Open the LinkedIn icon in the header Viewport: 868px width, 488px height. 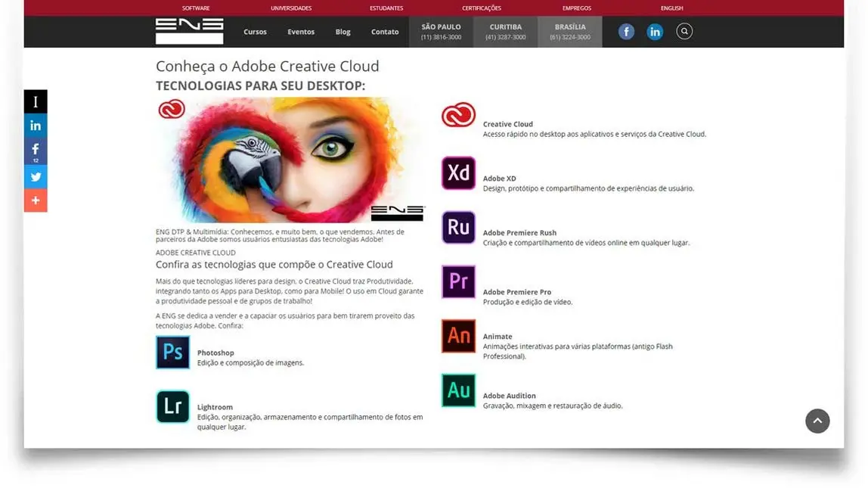pyautogui.click(x=655, y=32)
